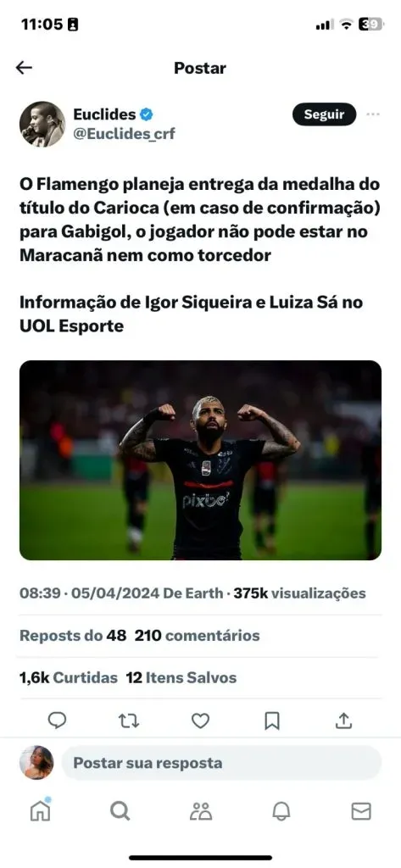The height and width of the screenshot is (868, 401).
Task: Open direct Messages envelope
Action: coord(361,811)
